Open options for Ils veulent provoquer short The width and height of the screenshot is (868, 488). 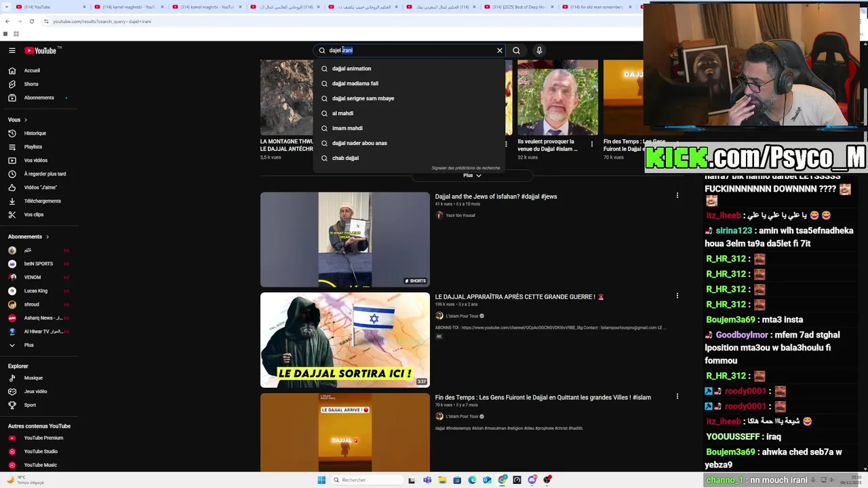592,144
